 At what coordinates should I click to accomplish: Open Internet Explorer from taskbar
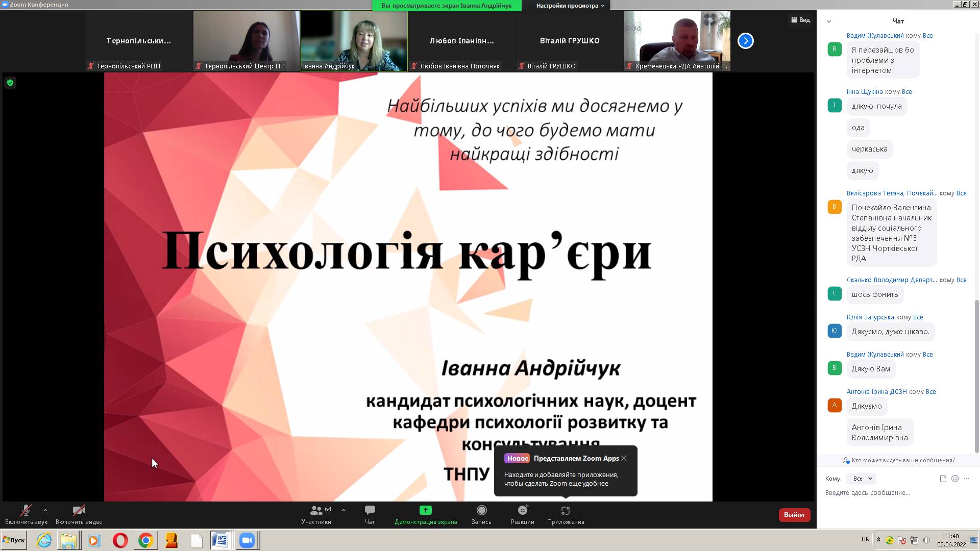44,540
